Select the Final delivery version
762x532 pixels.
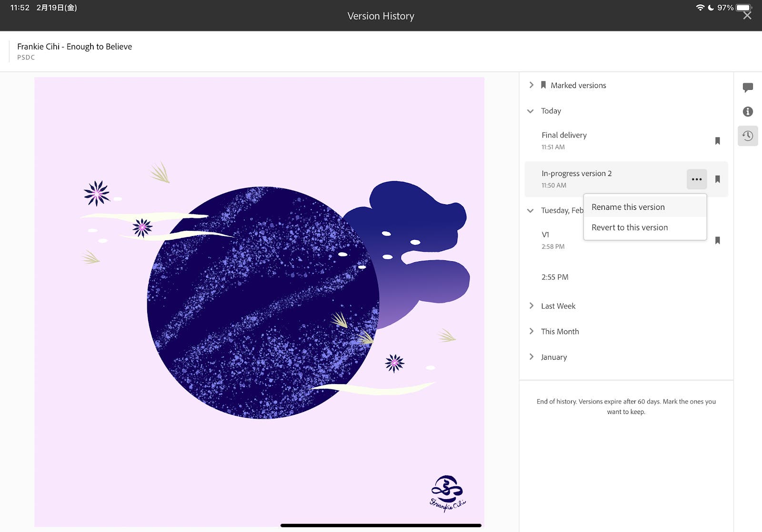point(564,140)
